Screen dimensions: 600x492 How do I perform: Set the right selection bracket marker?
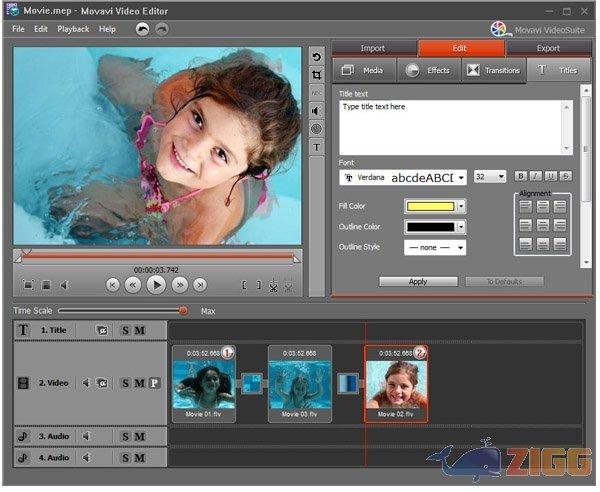point(259,285)
